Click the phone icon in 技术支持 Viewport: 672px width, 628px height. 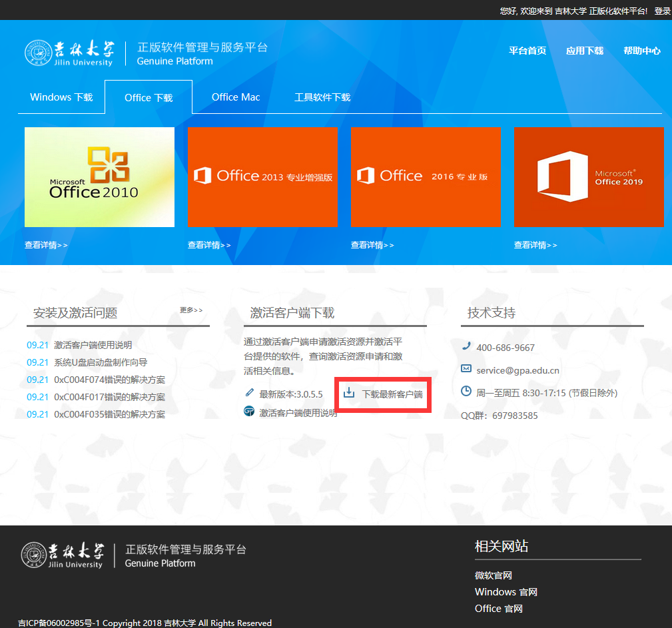(466, 346)
